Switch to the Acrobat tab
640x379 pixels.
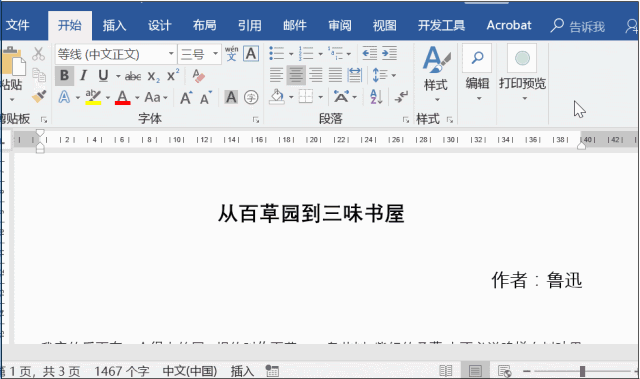point(509,25)
